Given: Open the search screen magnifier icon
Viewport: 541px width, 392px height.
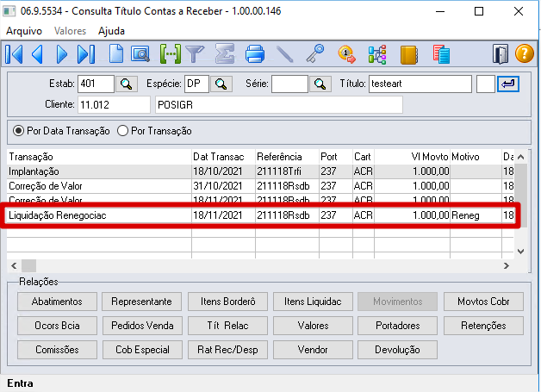Looking at the screenshot, I should (x=140, y=54).
